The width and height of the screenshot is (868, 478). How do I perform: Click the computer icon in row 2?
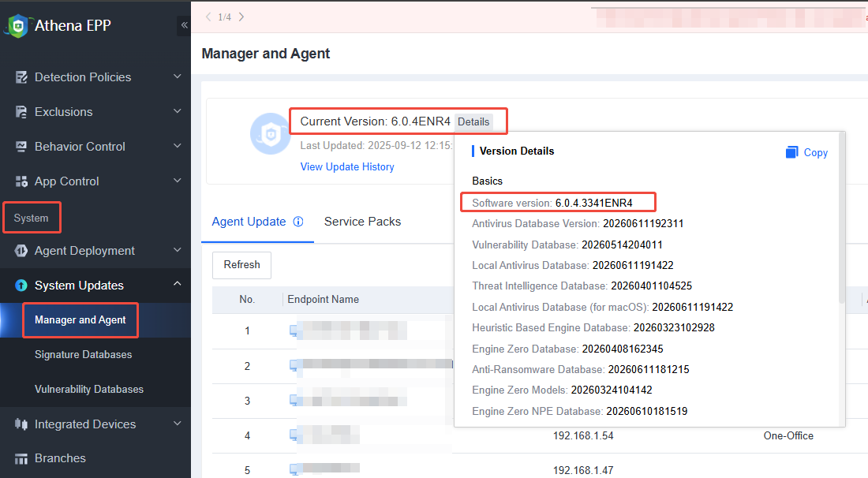click(x=294, y=366)
